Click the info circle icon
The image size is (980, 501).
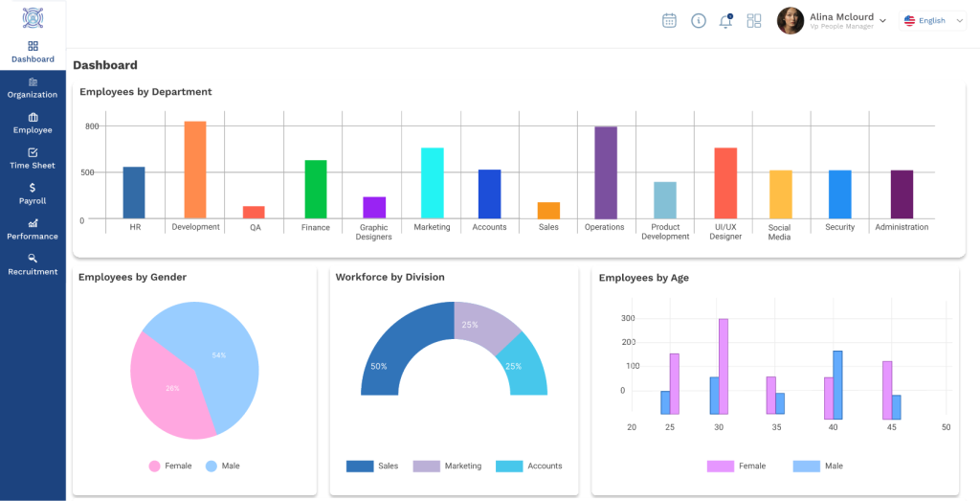point(698,21)
